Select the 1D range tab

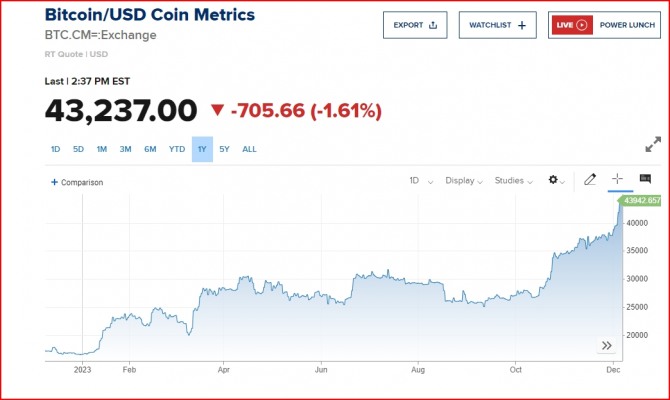coord(56,149)
